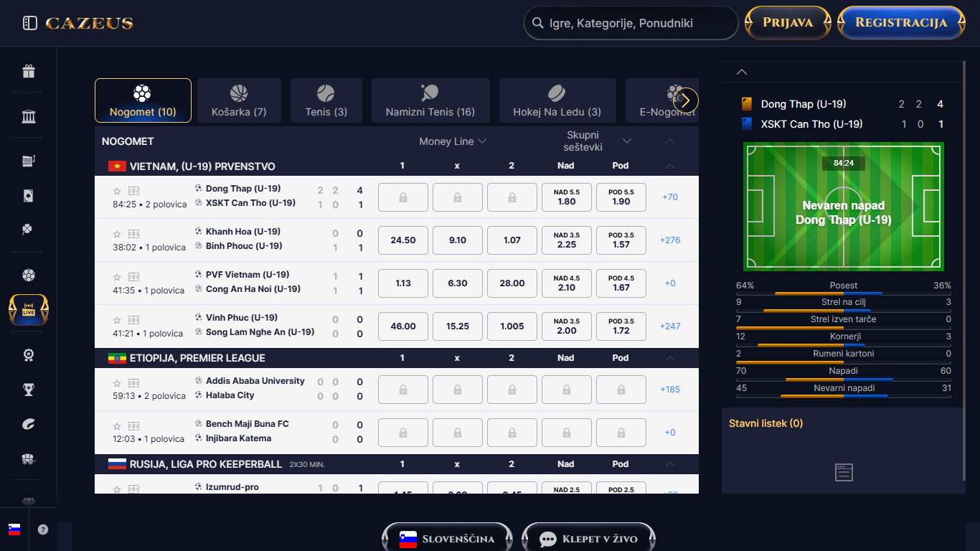Select NAD 4.5 odds 2.10 for PVF Vietnam
This screenshot has height=551, width=980.
(567, 283)
